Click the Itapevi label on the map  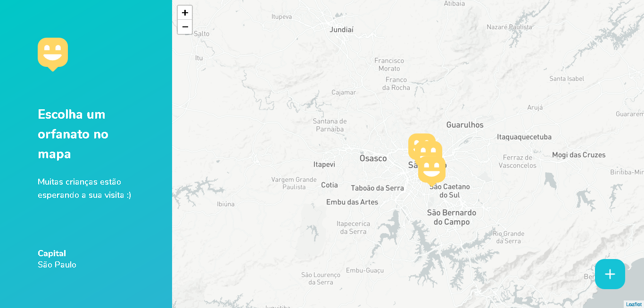tap(324, 164)
